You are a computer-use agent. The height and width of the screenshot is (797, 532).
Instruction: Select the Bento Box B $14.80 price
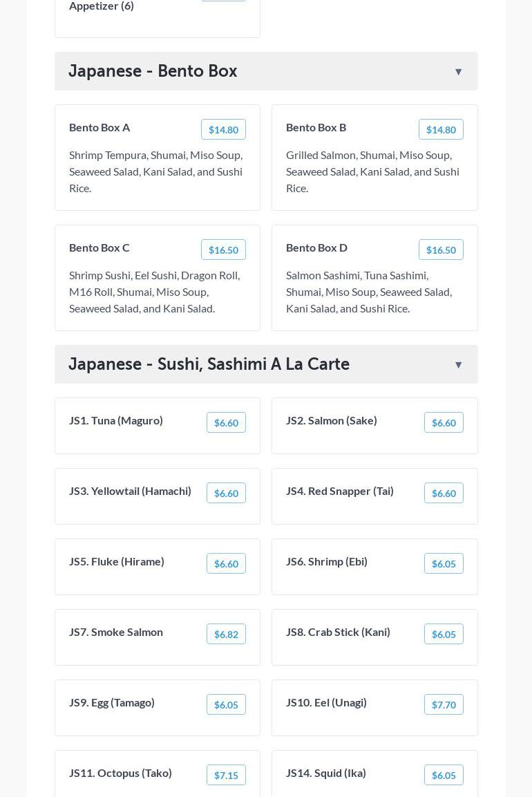tap(441, 130)
